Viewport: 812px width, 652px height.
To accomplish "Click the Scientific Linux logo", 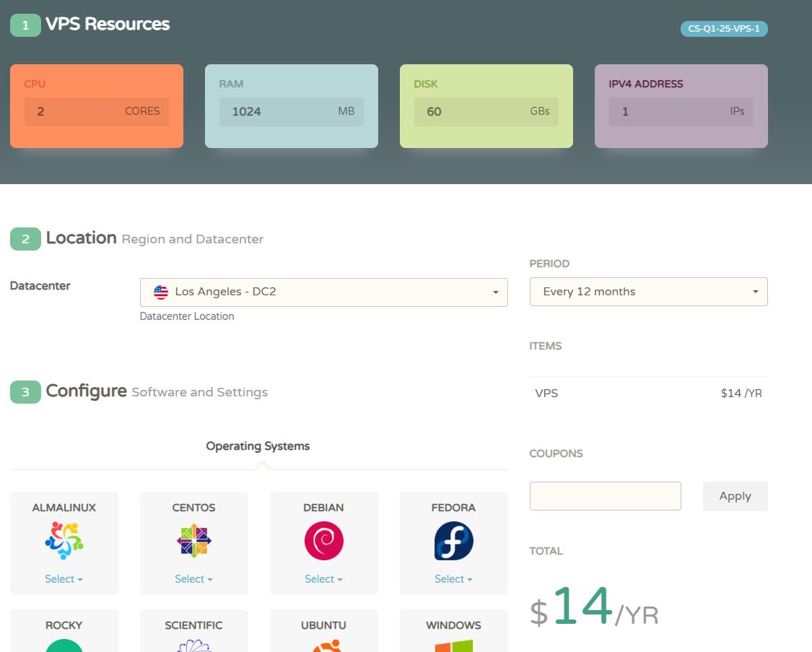I will [x=193, y=645].
